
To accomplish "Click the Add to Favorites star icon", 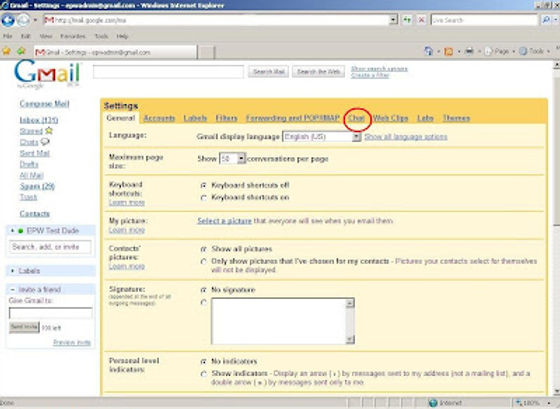I will tap(21, 51).
